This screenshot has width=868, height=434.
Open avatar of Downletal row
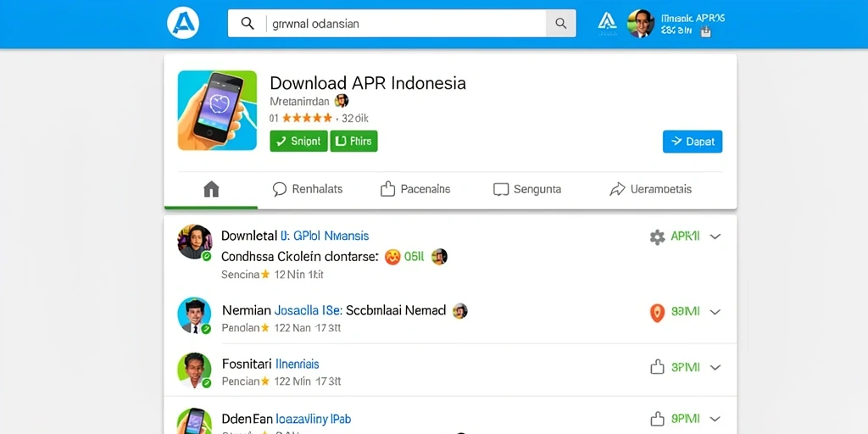(x=194, y=242)
